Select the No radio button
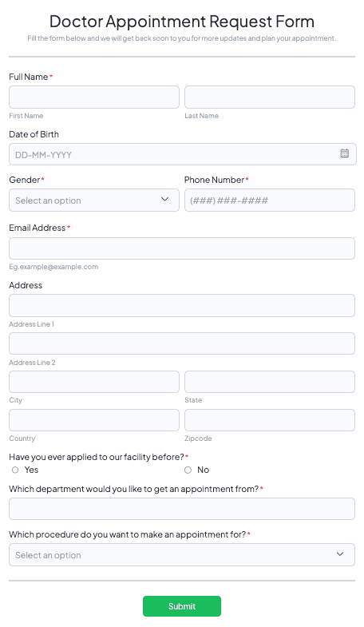Viewport: 364px width, 627px height. [x=188, y=470]
